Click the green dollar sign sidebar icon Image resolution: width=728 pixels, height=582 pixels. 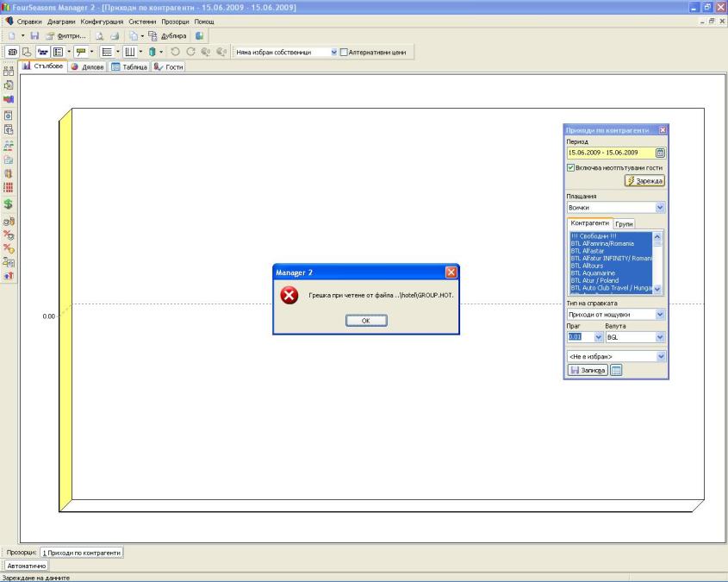(9, 204)
